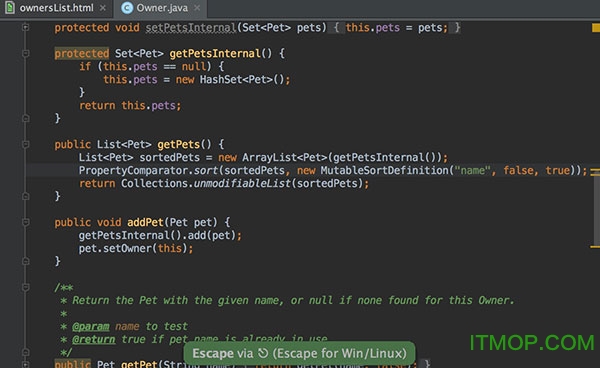The image size is (600, 368).
Task: Click the highlighted protected keyword before getPetsInternal
Action: [x=82, y=53]
